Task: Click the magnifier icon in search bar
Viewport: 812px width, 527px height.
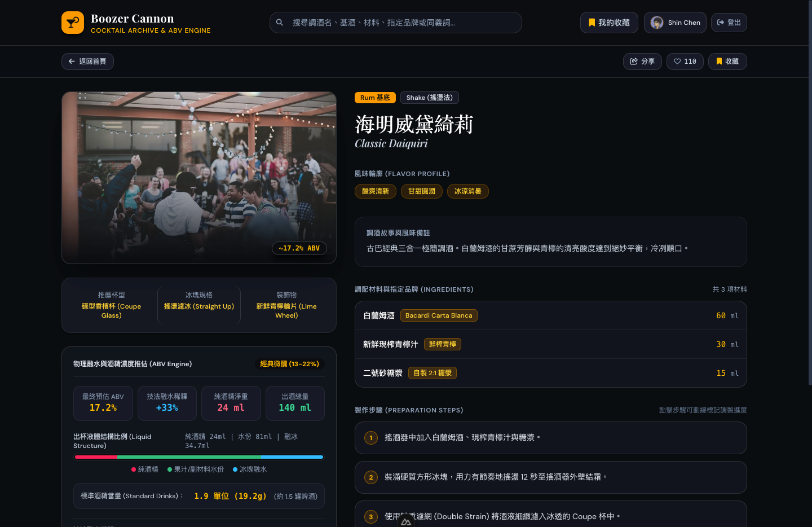Action: click(x=280, y=23)
